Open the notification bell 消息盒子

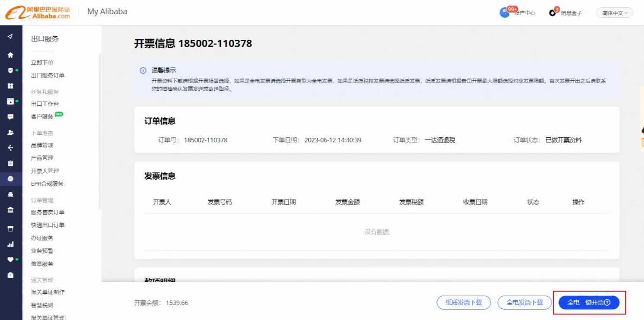pyautogui.click(x=552, y=13)
